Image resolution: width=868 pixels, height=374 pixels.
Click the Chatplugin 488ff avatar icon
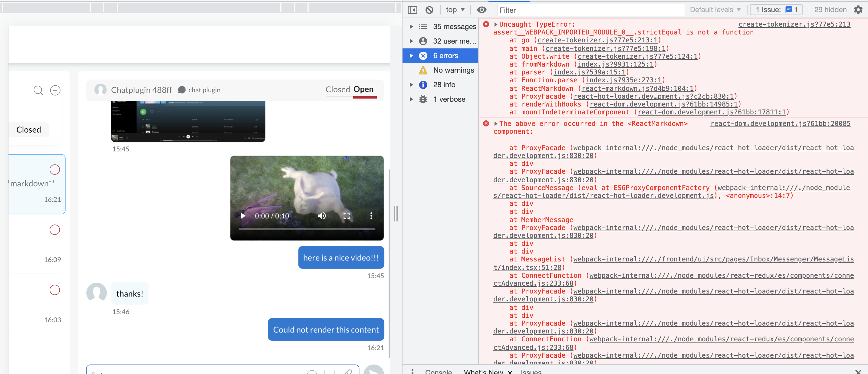(100, 90)
